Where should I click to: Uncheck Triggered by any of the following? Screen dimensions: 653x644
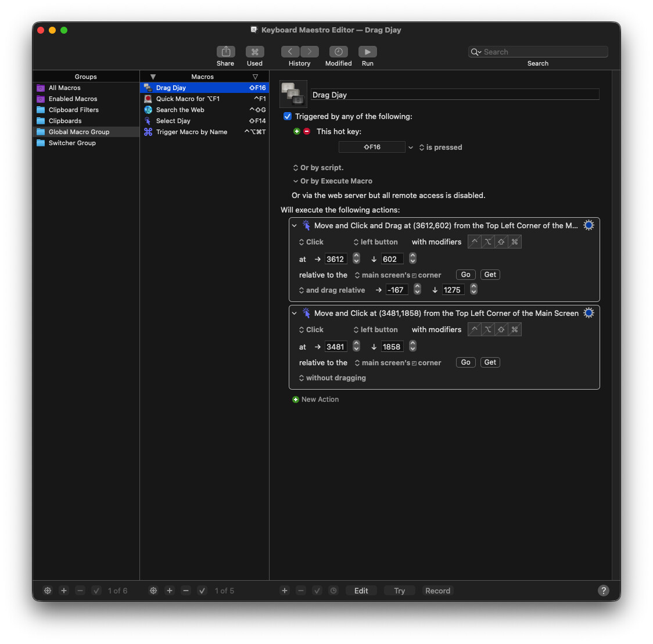[x=288, y=117]
